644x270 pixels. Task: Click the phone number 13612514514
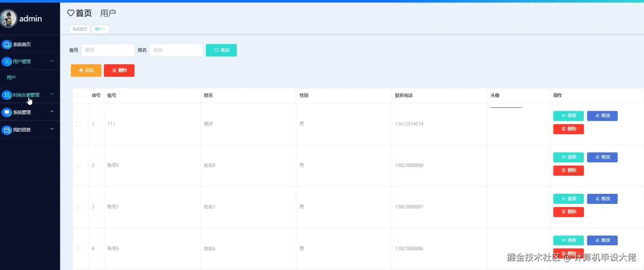click(x=409, y=124)
